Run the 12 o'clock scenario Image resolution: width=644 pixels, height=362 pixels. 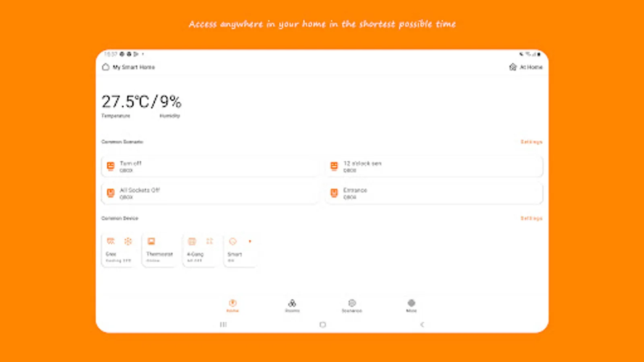434,167
